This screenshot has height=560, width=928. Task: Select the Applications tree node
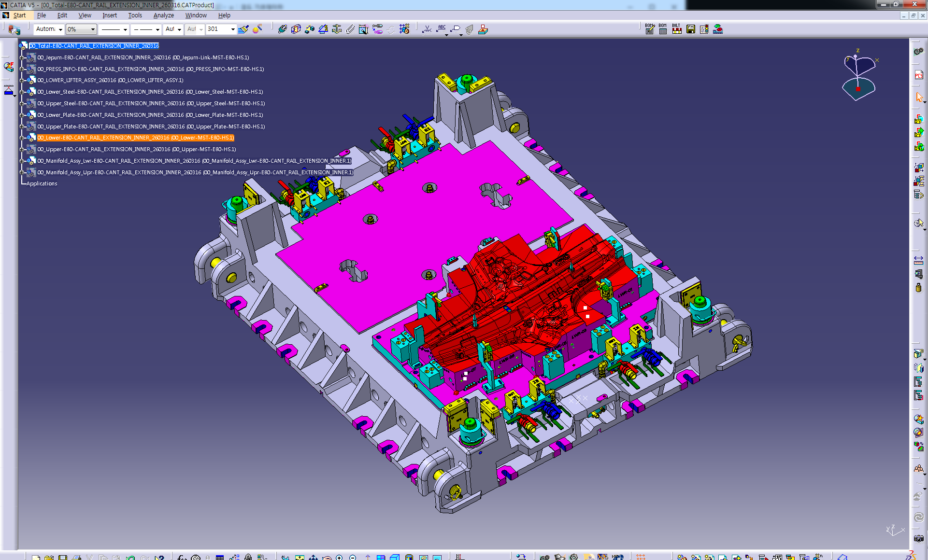pos(42,183)
